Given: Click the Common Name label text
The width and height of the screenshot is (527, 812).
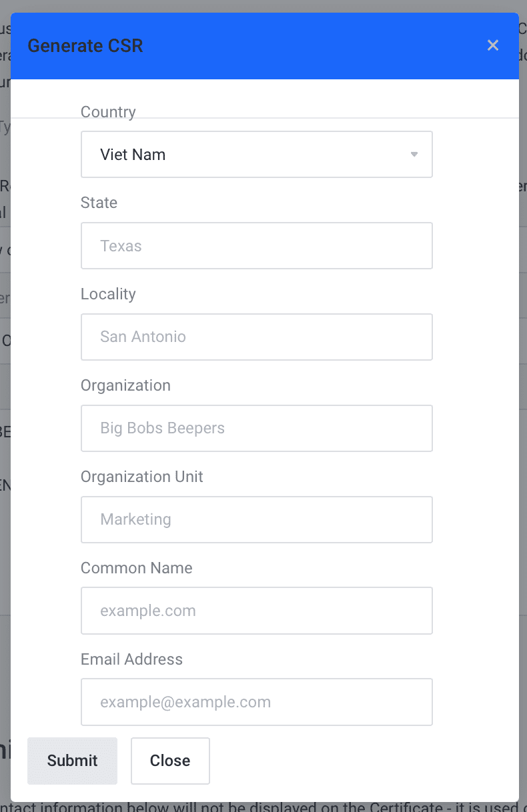Looking at the screenshot, I should point(137,568).
